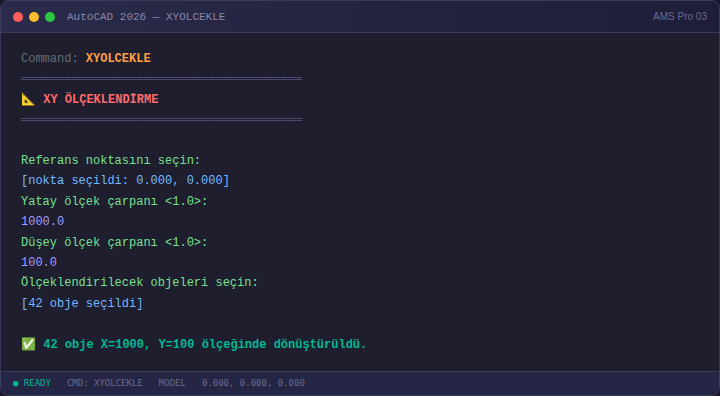Image resolution: width=720 pixels, height=396 pixels.
Task: Click the 'Ölçeklendirilecek objeleri seçin:' prompt
Action: (x=140, y=282)
